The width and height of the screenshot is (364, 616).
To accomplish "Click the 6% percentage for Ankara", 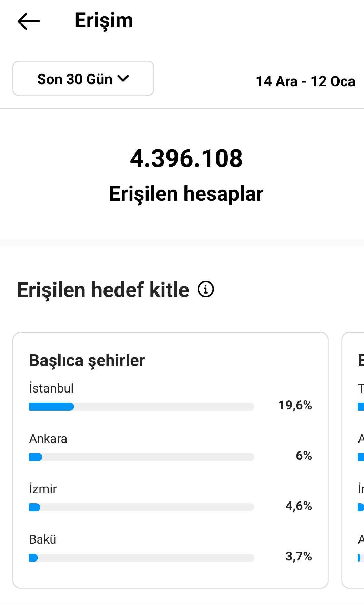I will 304,456.
